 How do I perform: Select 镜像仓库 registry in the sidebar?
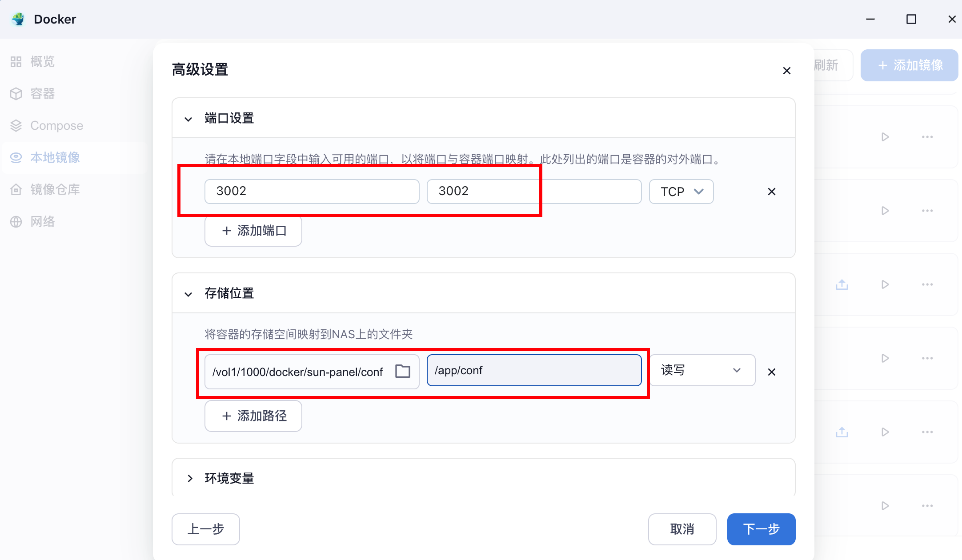click(x=55, y=190)
